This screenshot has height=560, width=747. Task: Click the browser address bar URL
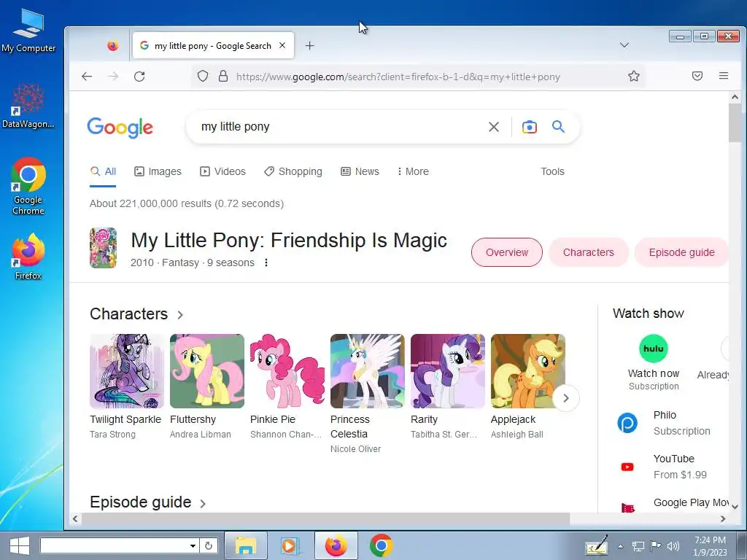(398, 77)
